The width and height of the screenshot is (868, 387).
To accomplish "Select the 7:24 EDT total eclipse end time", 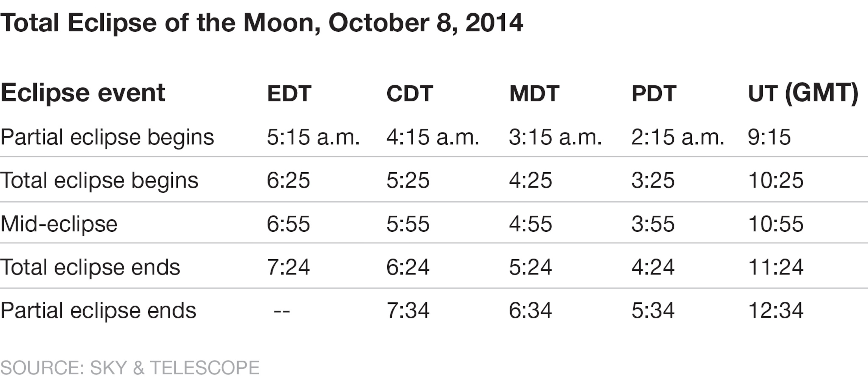I will (x=288, y=267).
